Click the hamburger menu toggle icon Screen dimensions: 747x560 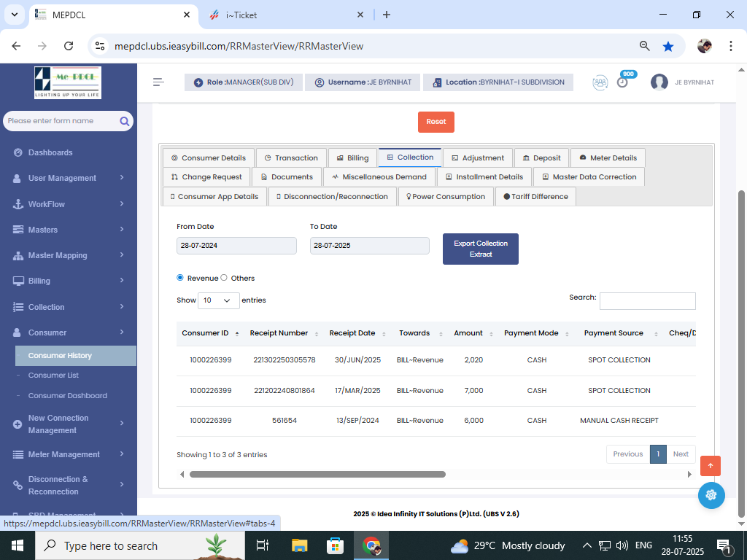(158, 82)
